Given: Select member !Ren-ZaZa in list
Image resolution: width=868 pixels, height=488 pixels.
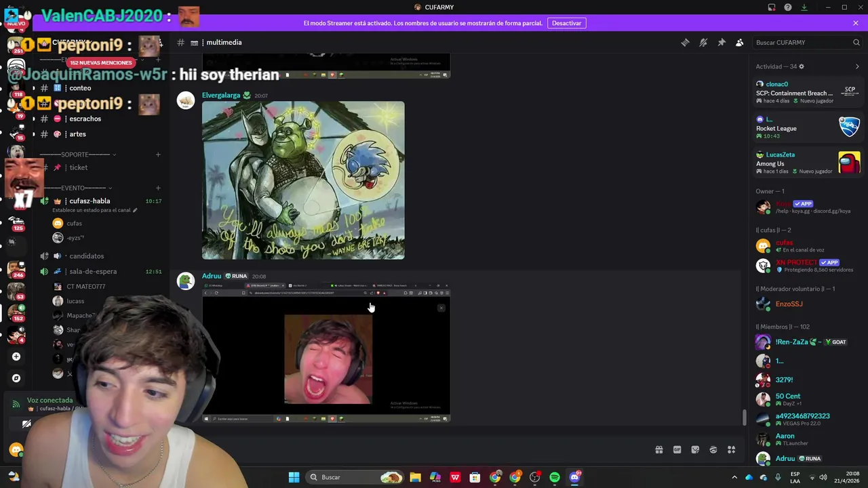Looking at the screenshot, I should [x=808, y=342].
